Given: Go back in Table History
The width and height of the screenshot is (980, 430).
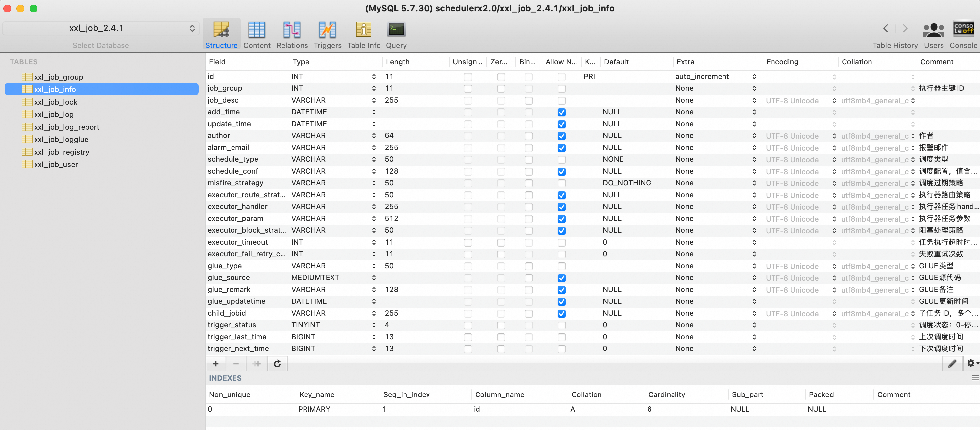Looking at the screenshot, I should tap(885, 29).
